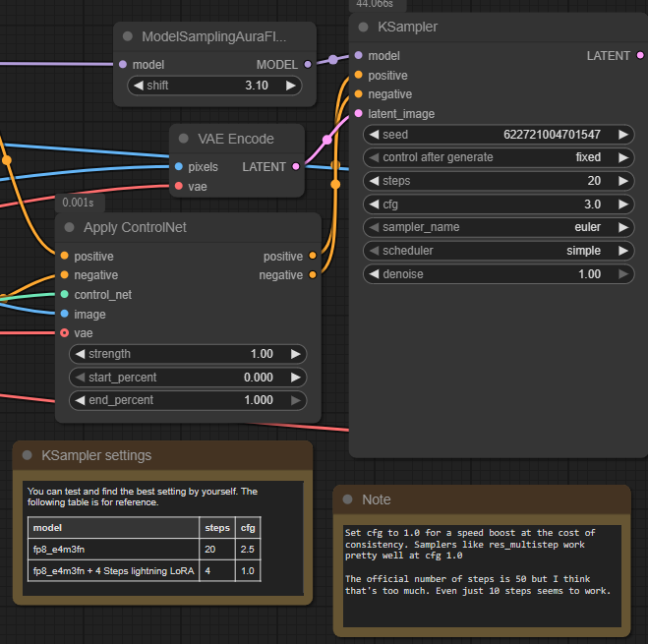Next scheduler option right arrow
This screenshot has height=644, width=648.
[623, 251]
